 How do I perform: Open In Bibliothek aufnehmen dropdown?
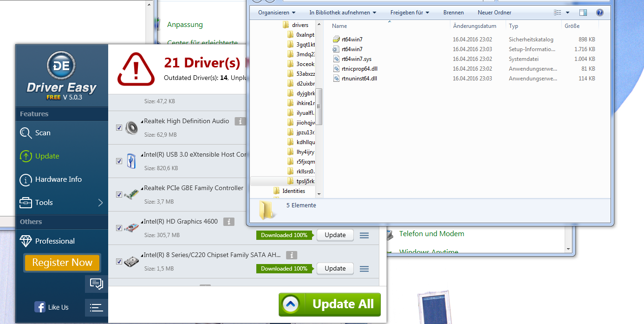343,13
